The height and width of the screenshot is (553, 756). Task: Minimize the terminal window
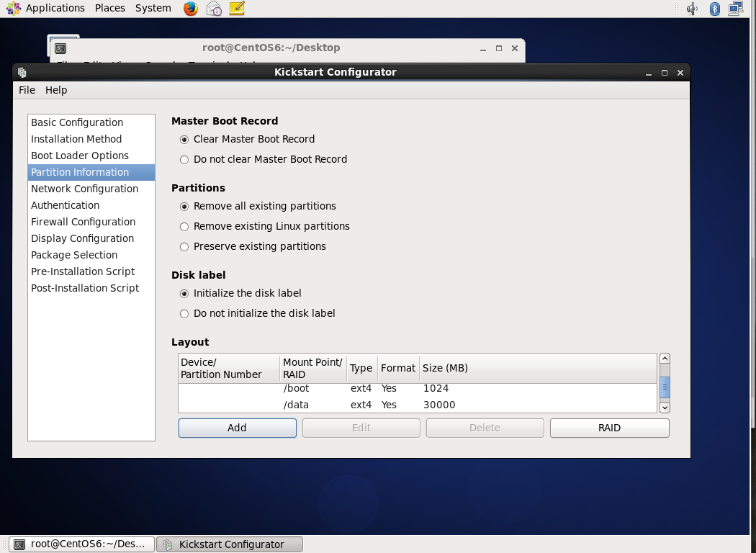coord(482,48)
